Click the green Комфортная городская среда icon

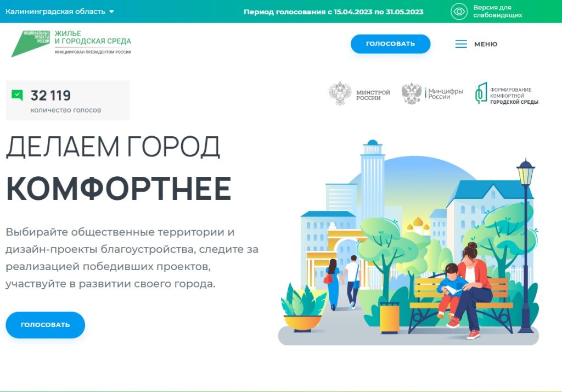click(481, 93)
